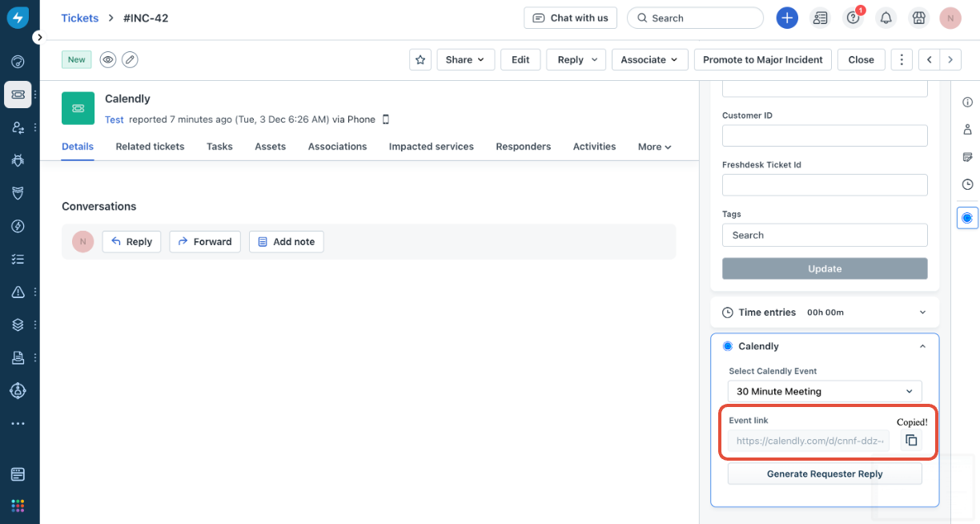Viewport: 980px width, 524px height.
Task: Open the Share dropdown
Action: (465, 59)
